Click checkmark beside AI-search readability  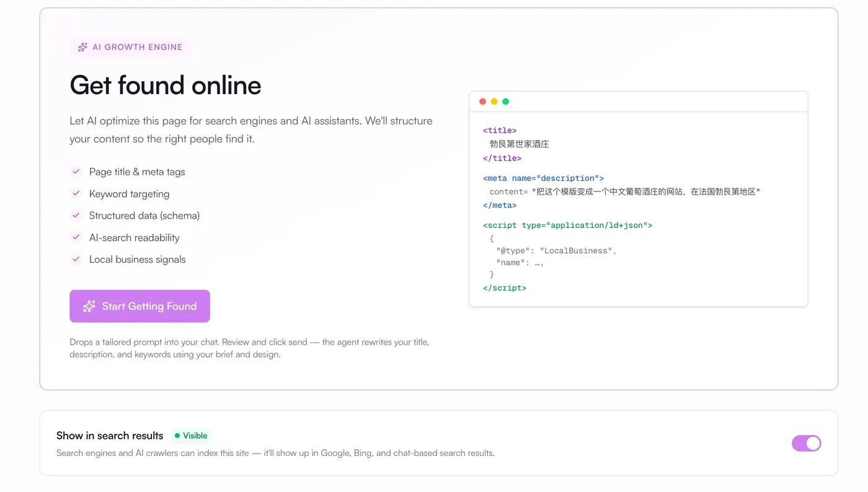point(76,237)
